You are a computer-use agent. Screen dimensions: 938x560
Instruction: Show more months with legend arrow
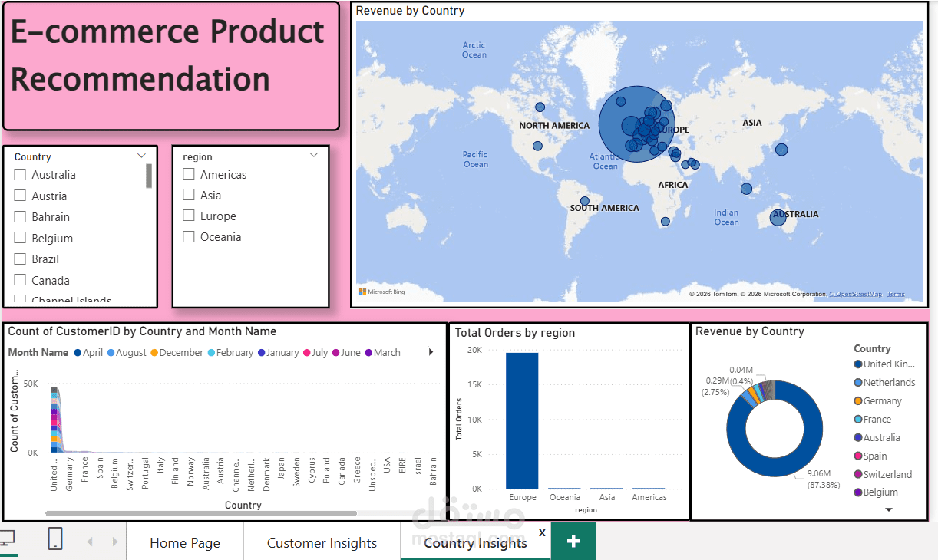(x=431, y=352)
